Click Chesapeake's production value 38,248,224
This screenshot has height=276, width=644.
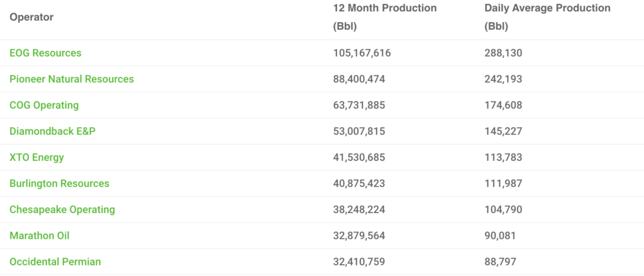click(x=359, y=209)
